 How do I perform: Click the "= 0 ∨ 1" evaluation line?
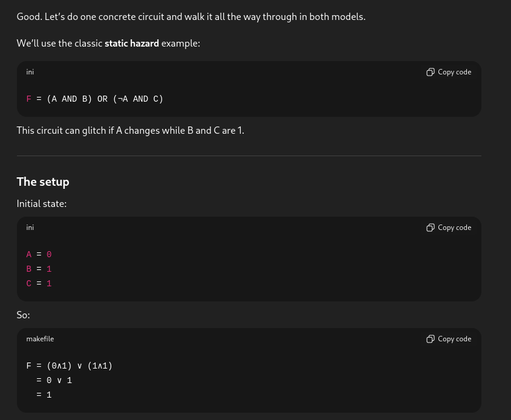(x=54, y=381)
